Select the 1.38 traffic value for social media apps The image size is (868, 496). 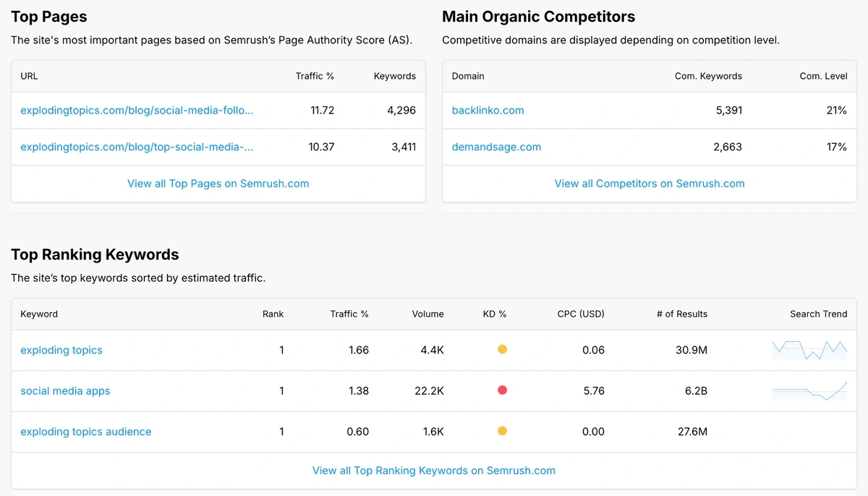click(x=359, y=391)
